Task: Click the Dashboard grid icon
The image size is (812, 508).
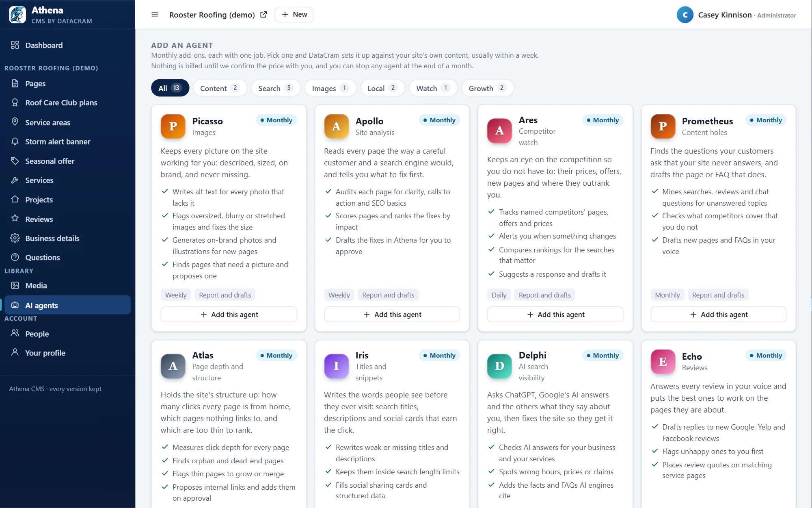Action: pyautogui.click(x=15, y=45)
